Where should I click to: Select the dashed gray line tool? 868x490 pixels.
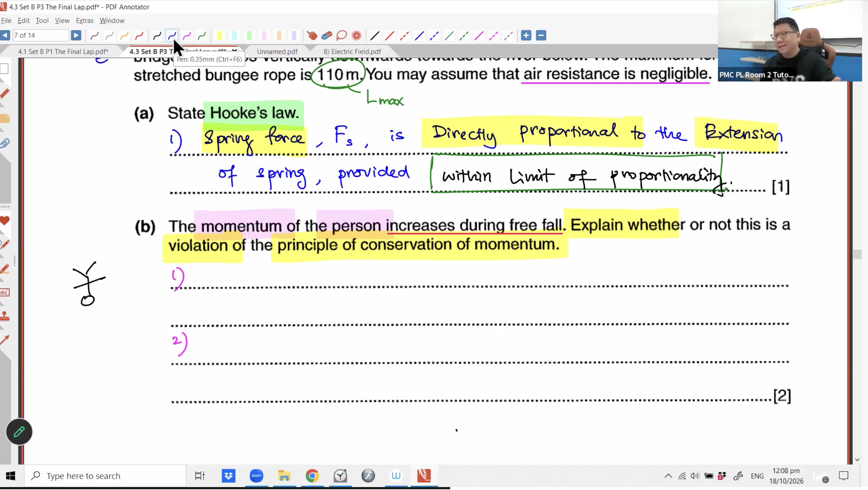click(x=508, y=36)
